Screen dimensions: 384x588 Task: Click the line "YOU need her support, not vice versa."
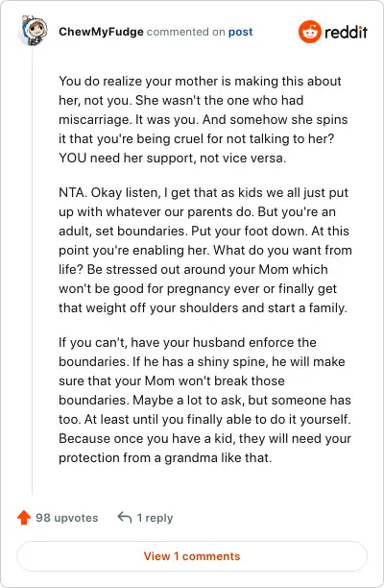[173, 158]
